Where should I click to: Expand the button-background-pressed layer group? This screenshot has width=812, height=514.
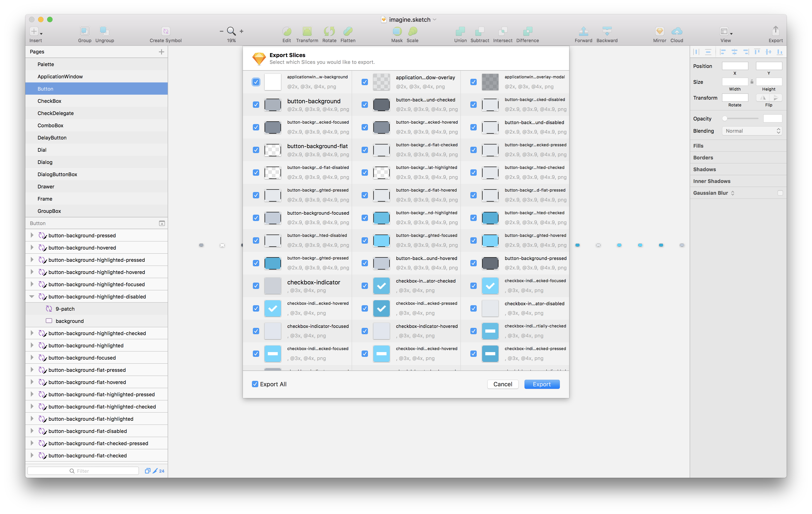(x=32, y=235)
